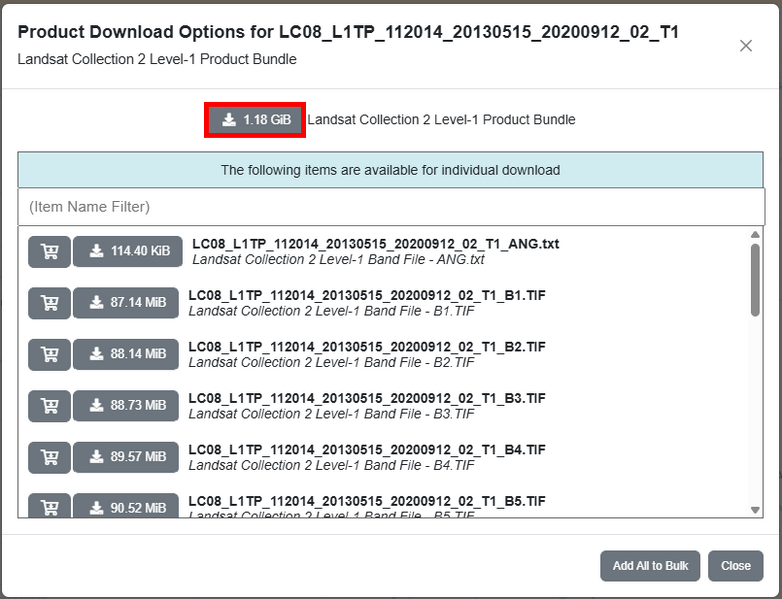The width and height of the screenshot is (782, 599).
Task: Download the 90.52 MiB B5 band file
Action: (x=126, y=505)
